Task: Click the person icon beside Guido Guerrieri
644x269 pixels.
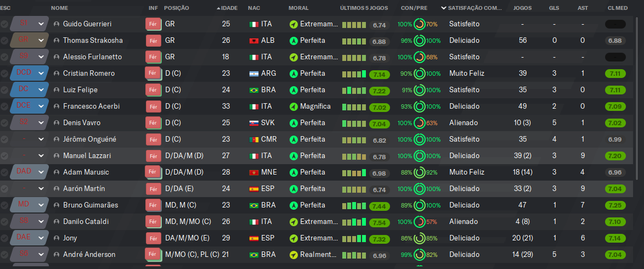Action: (x=57, y=24)
